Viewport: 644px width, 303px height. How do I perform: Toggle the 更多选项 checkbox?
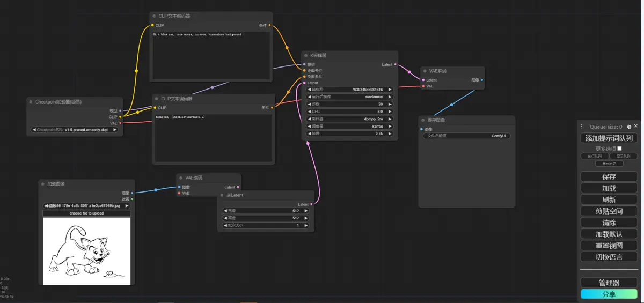pos(620,149)
